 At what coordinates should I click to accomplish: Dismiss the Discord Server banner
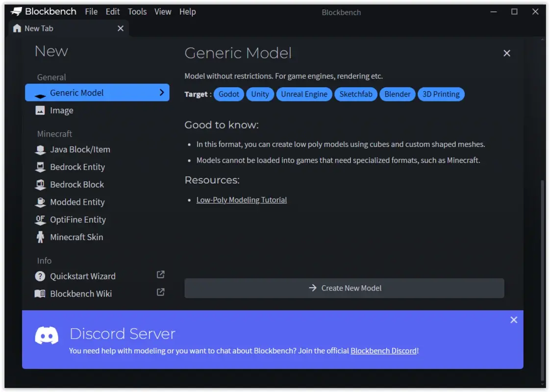(x=514, y=320)
